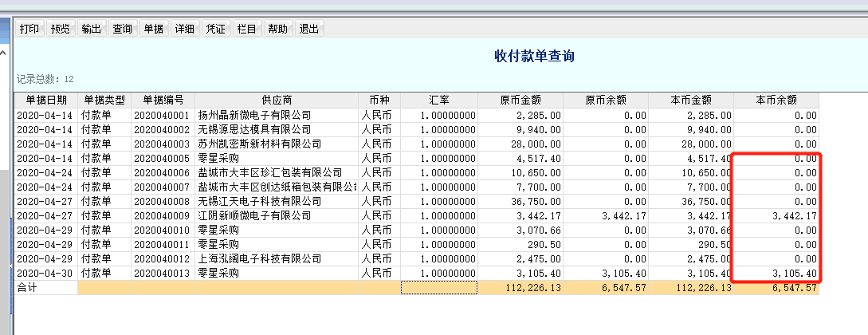868x335 pixels.
Task: Click the 栏目 columns button
Action: [246, 29]
